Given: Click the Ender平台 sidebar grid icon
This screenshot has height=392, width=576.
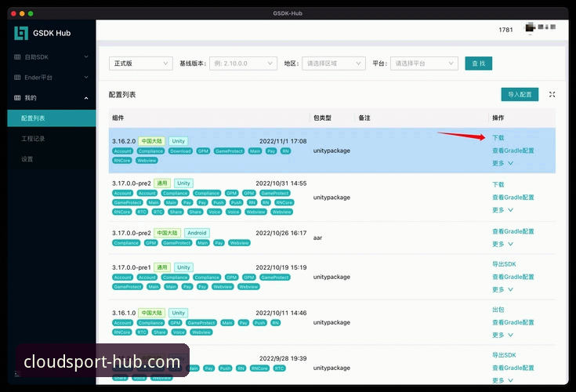Looking at the screenshot, I should [x=17, y=77].
